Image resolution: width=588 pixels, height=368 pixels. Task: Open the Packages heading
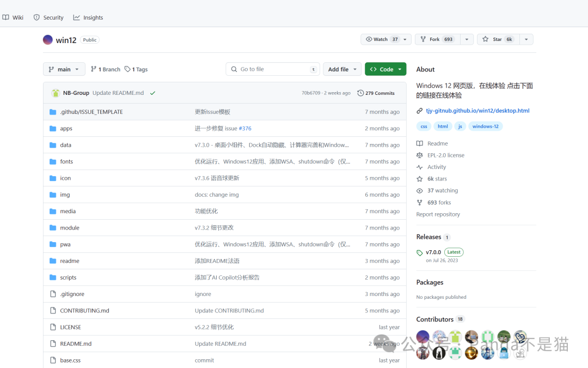430,282
